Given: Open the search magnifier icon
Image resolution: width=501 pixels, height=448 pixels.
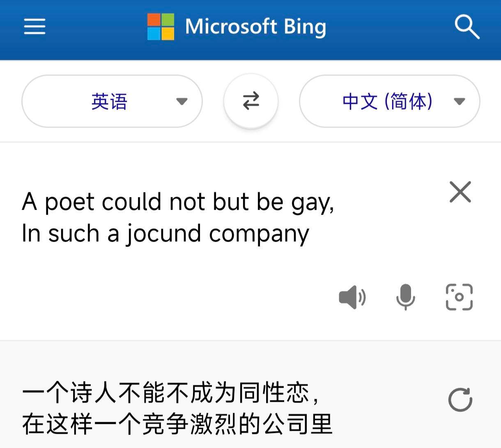Looking at the screenshot, I should click(467, 27).
